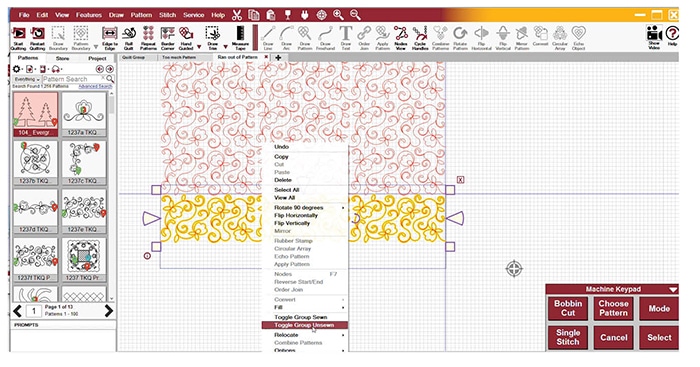Open the Features menu
Viewport: 700px width, 367px height.
tap(89, 15)
